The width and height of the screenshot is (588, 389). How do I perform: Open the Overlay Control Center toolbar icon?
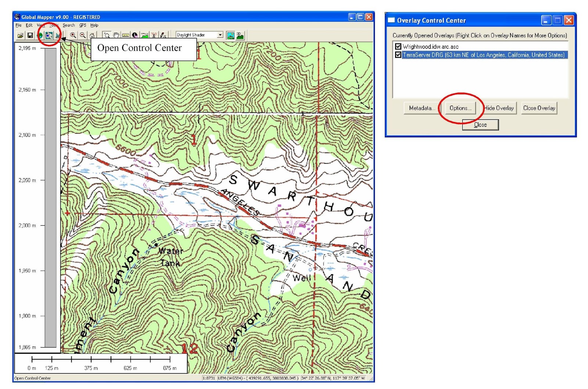pyautogui.click(x=48, y=35)
